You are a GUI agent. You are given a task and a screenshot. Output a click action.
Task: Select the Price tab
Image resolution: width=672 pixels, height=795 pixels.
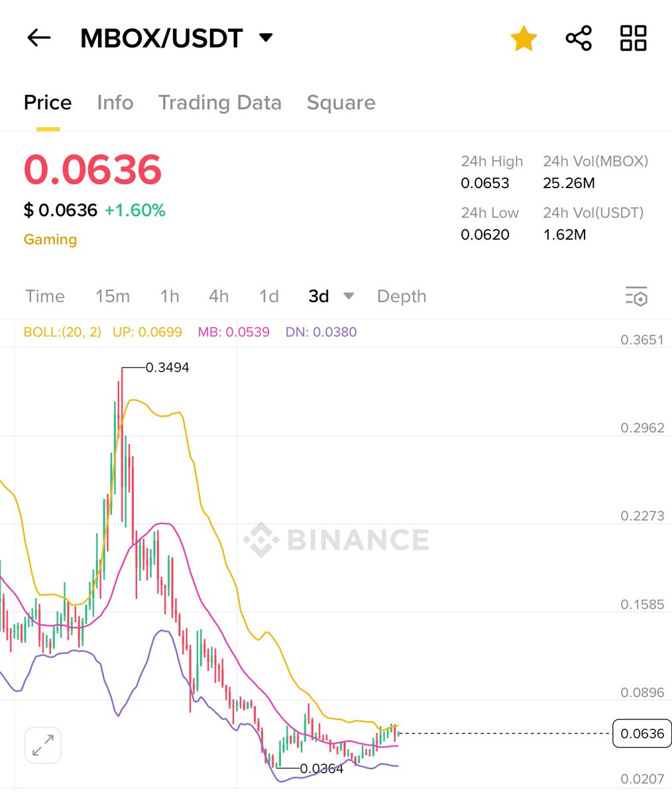pyautogui.click(x=48, y=103)
